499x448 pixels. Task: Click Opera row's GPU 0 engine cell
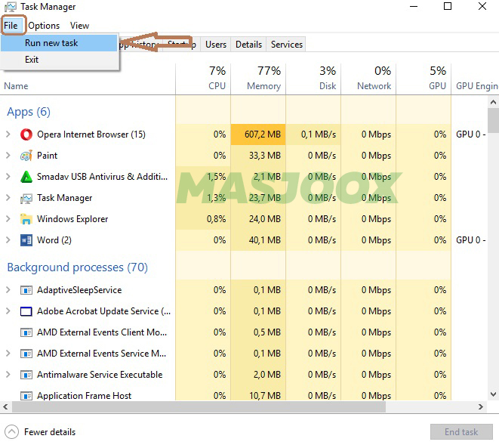coord(471,134)
